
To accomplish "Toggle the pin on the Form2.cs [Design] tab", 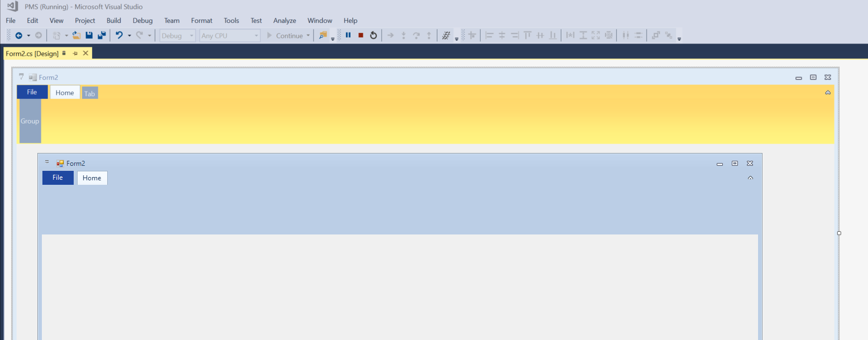I will (x=75, y=53).
